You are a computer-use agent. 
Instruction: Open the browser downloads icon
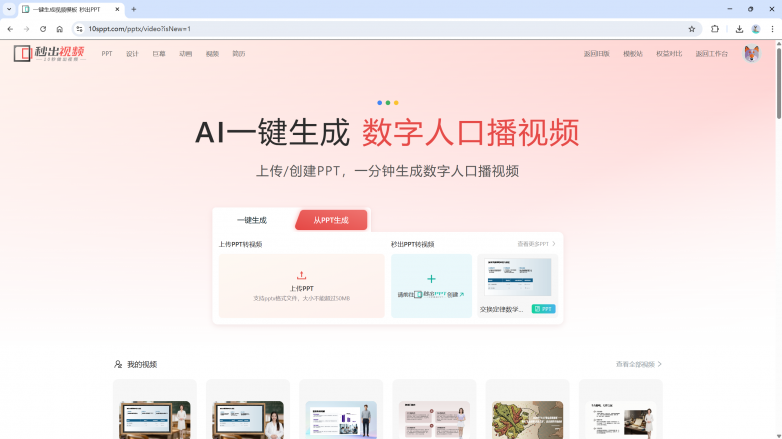[739, 29]
